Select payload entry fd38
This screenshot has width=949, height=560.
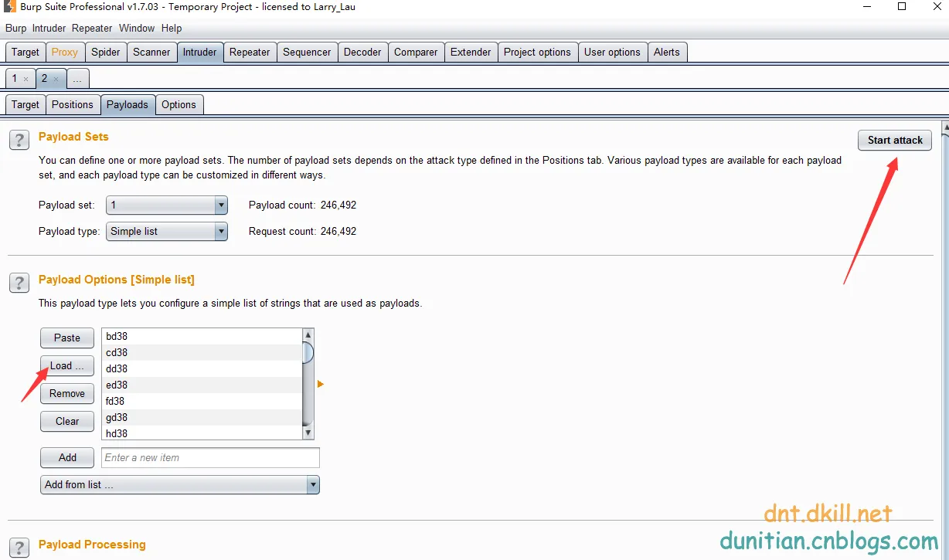(x=202, y=402)
